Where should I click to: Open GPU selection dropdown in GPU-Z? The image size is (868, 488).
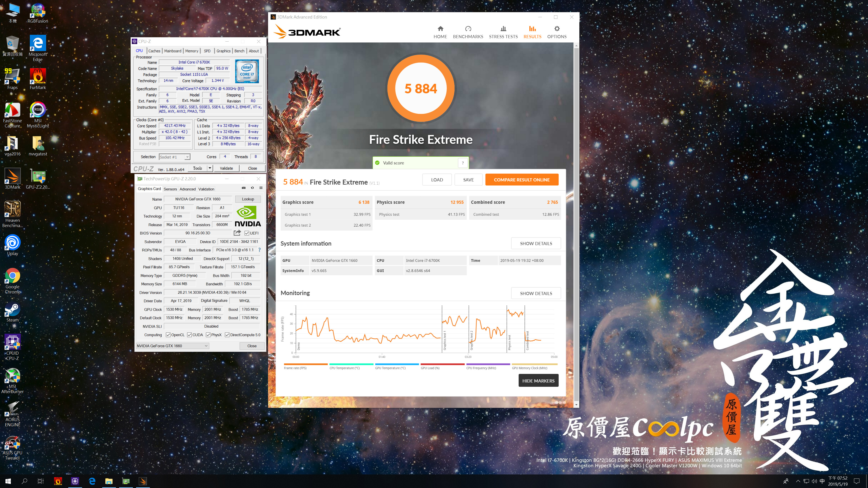click(x=172, y=346)
